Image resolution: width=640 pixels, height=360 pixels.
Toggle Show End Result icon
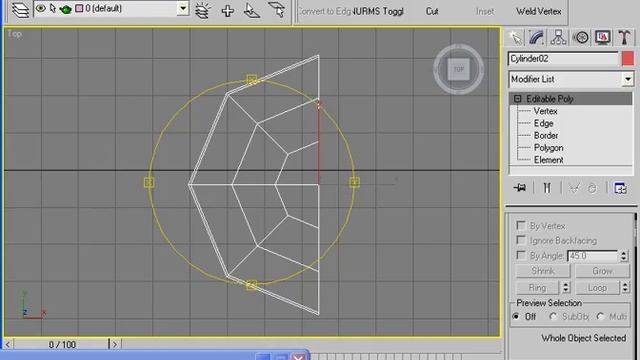pyautogui.click(x=547, y=188)
